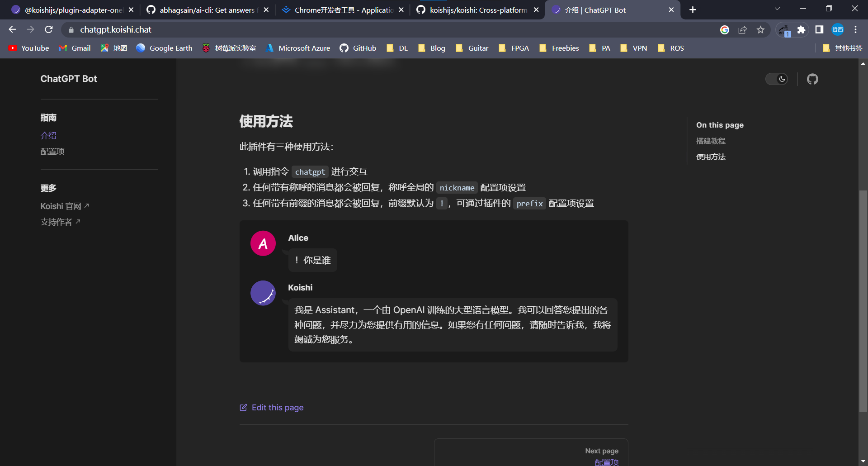Image resolution: width=868 pixels, height=466 pixels.
Task: Open a new browser tab
Action: click(693, 10)
